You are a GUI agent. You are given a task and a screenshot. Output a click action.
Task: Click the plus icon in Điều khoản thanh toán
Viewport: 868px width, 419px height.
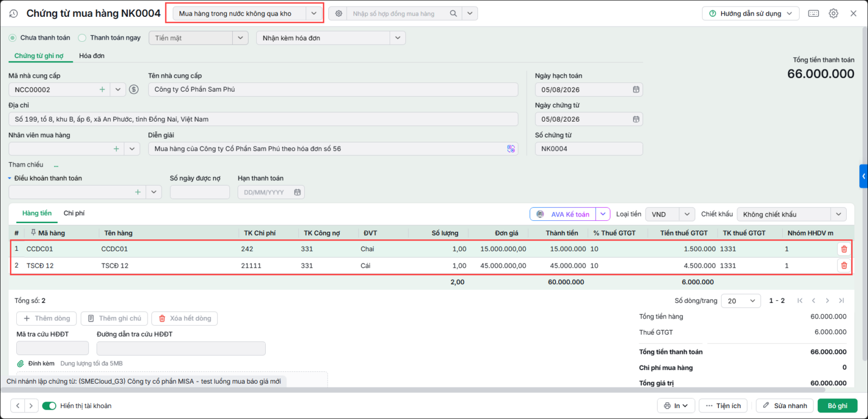[x=138, y=192]
